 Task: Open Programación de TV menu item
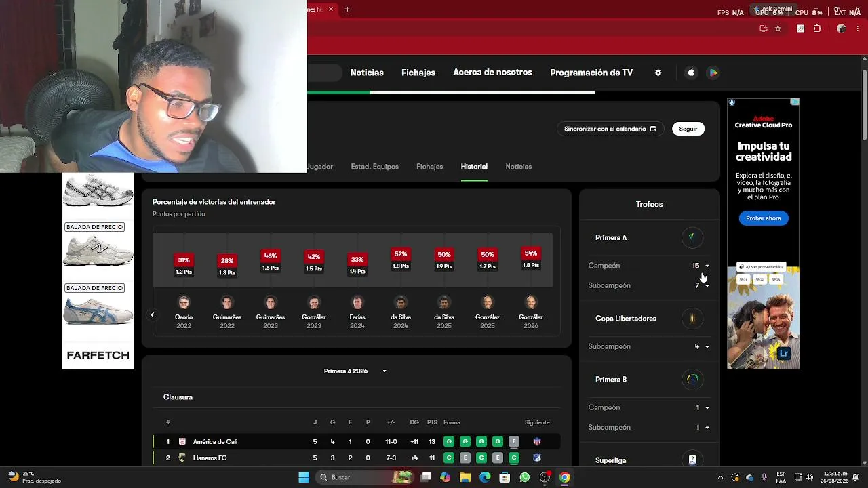(591, 73)
